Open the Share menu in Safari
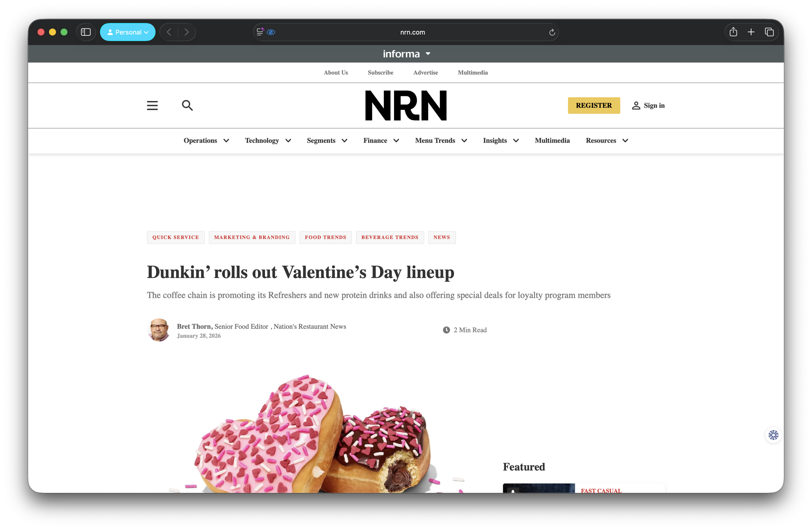Screen dimensions: 812x530 (x=733, y=32)
